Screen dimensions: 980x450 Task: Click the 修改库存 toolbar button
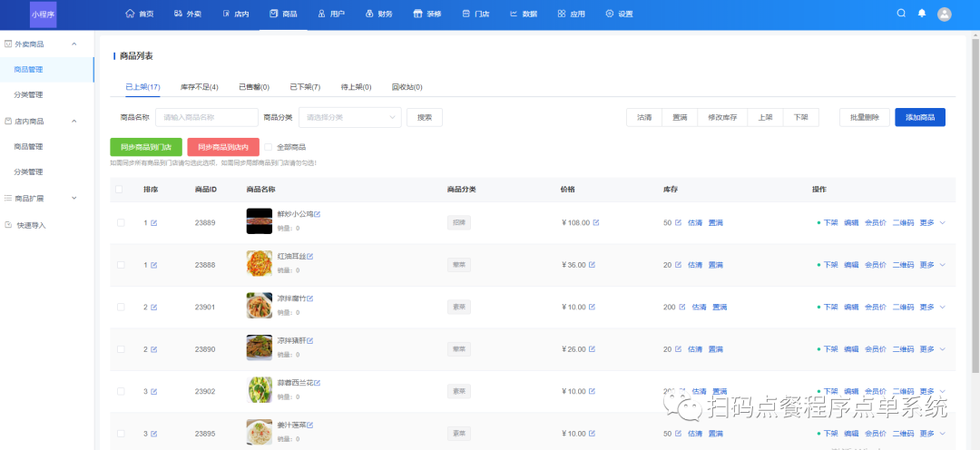722,118
